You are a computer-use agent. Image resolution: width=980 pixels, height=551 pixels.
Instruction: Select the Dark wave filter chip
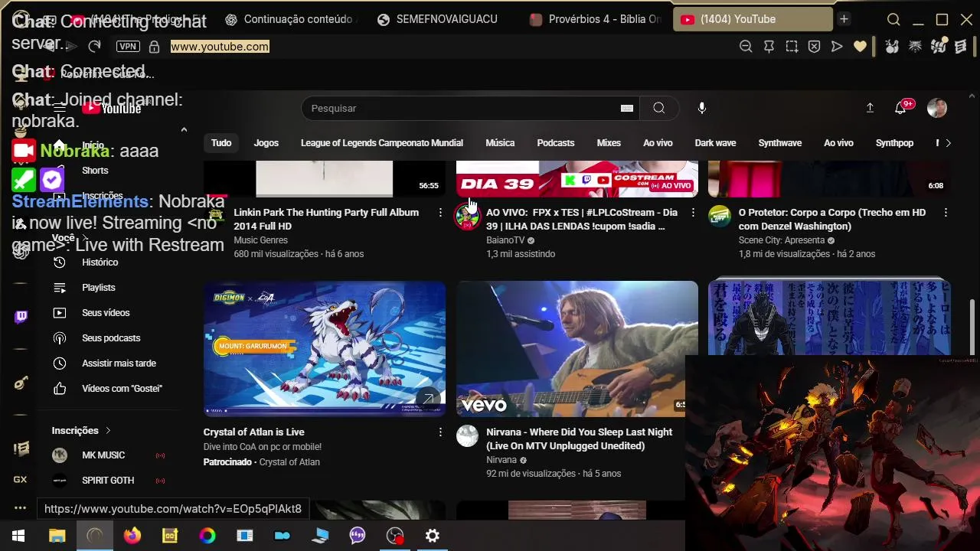coord(715,143)
